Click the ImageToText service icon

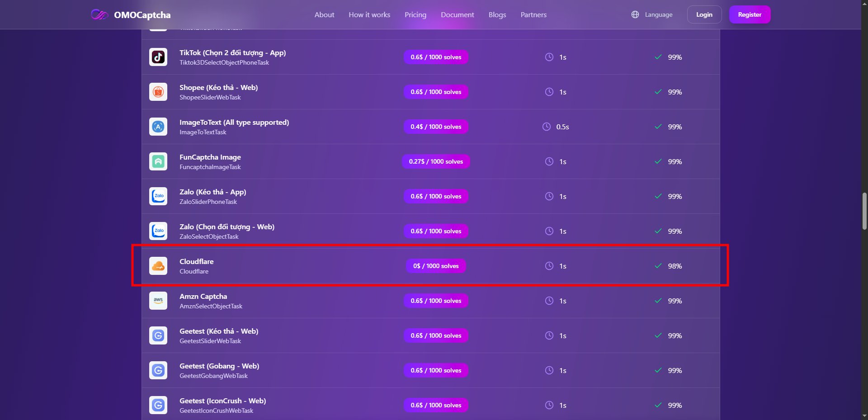coord(158,127)
